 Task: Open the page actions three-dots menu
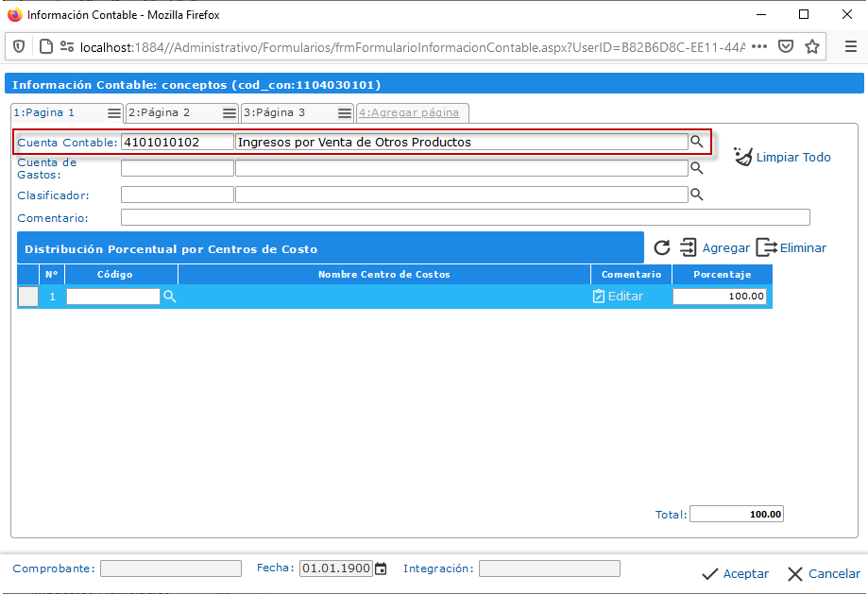pyautogui.click(x=759, y=46)
